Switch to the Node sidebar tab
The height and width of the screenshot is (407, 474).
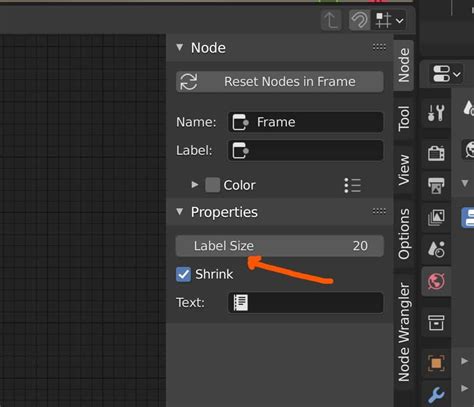pyautogui.click(x=404, y=65)
